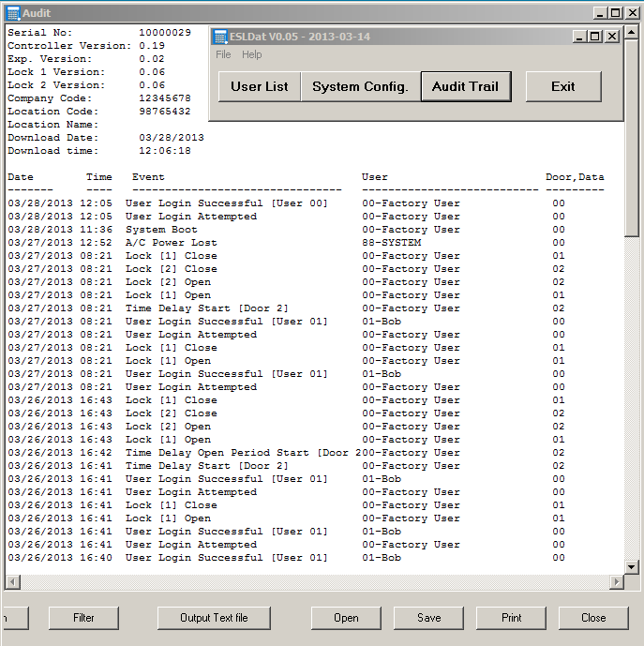Screen dimensions: 644x646
Task: Click the System Config. button
Action: coord(360,86)
